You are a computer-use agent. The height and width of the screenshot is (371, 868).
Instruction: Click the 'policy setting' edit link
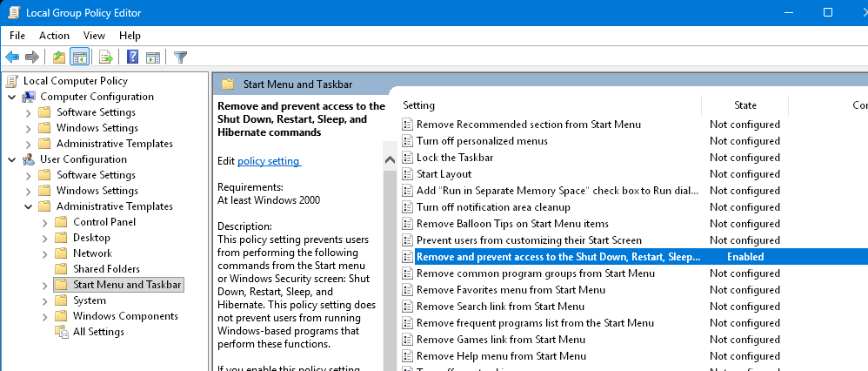click(x=269, y=161)
